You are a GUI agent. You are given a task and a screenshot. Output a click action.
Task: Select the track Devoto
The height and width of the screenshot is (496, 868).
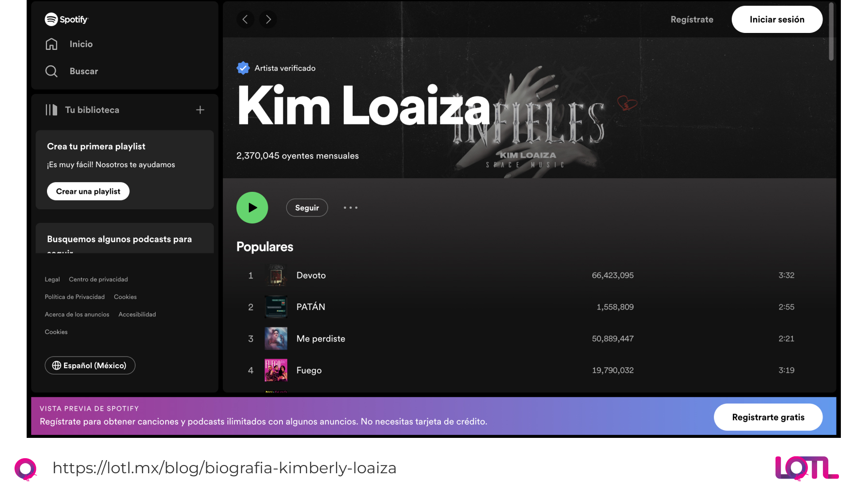311,275
